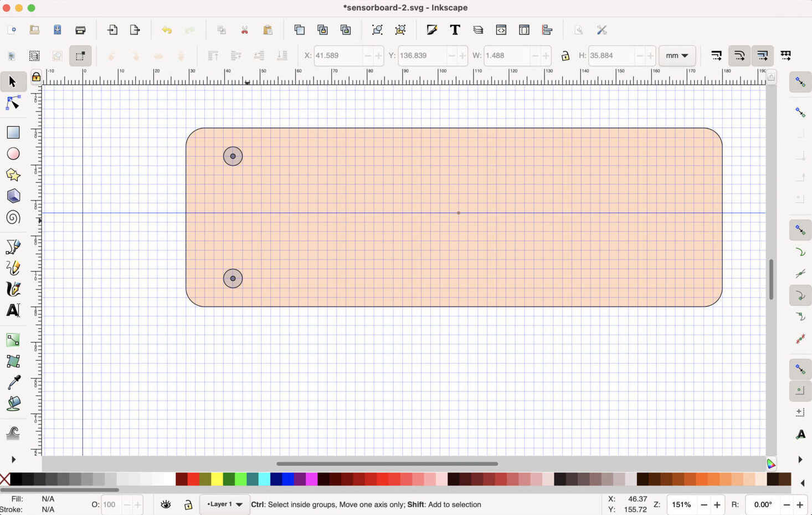Increase the zoom percentage
This screenshot has width=812, height=515.
point(717,505)
